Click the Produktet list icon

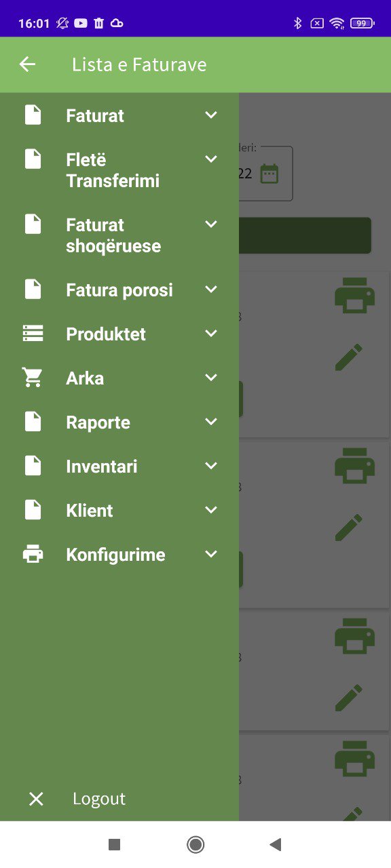click(33, 334)
